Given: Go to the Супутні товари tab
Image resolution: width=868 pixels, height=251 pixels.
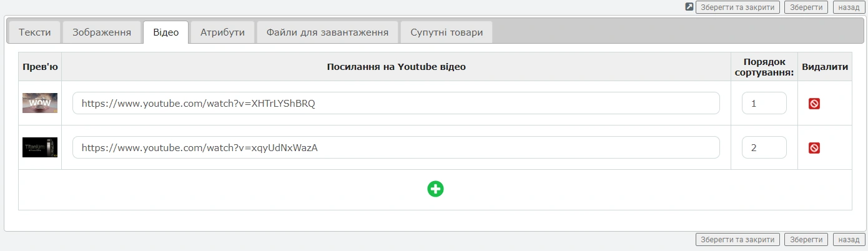Looking at the screenshot, I should point(446,32).
